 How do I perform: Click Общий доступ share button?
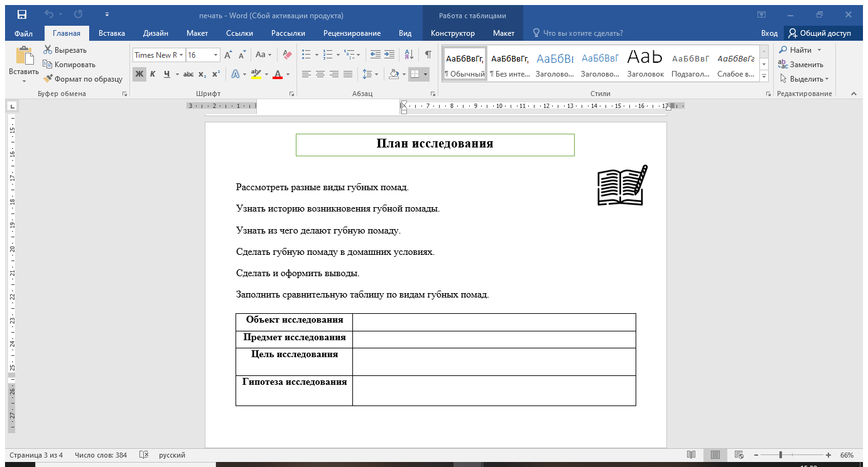(x=820, y=33)
